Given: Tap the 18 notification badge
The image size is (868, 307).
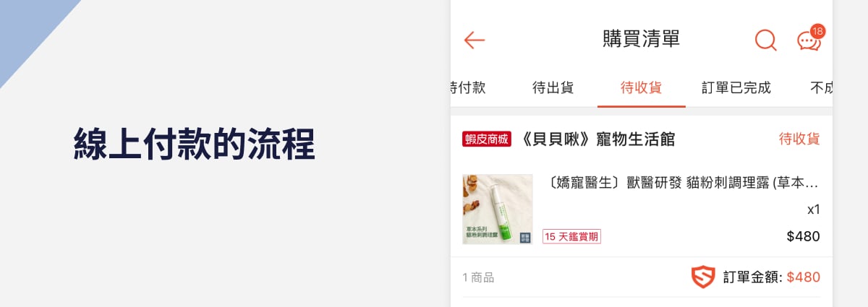Looking at the screenshot, I should click(817, 31).
